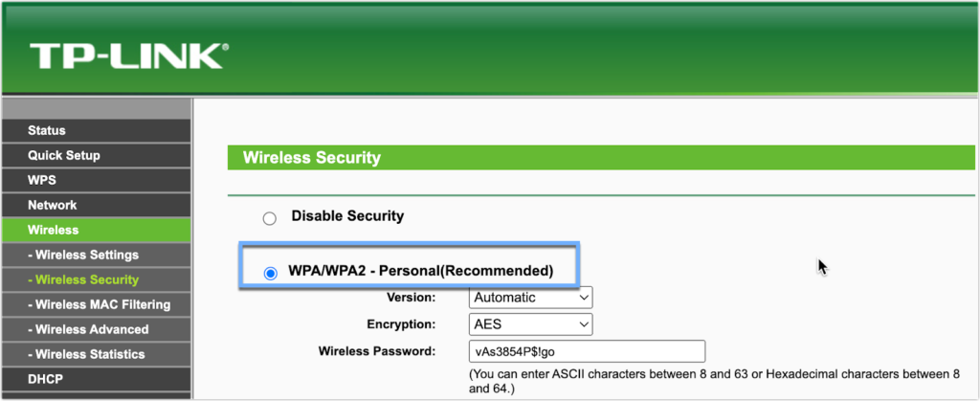Select WPA/WPA2 - Personal radio button
Screen dimensions: 980x401
tap(271, 274)
